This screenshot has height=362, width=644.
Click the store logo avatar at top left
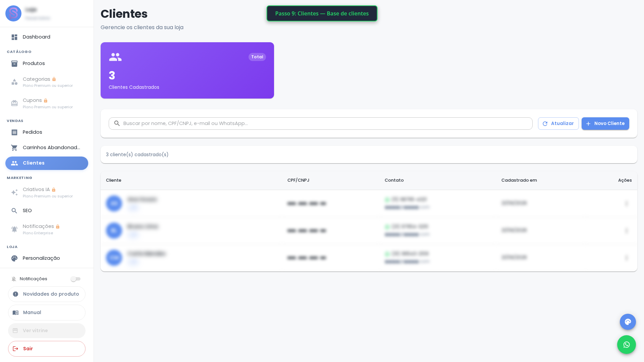[x=13, y=13]
